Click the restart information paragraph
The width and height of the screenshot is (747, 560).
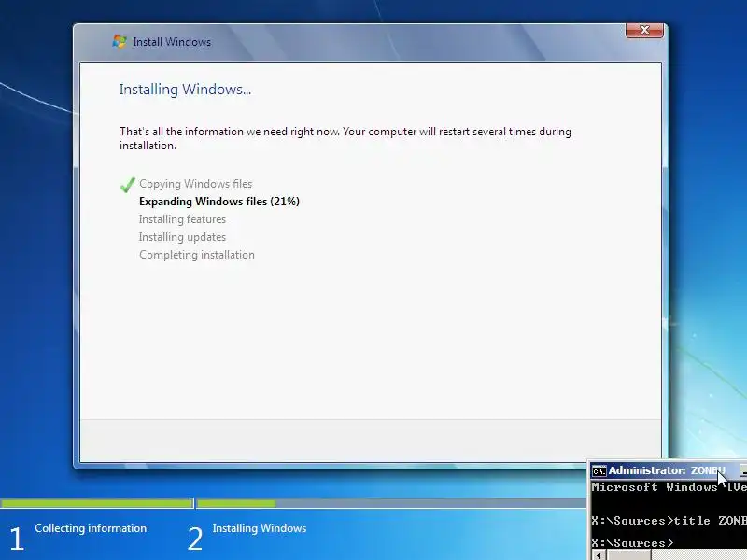coord(345,138)
